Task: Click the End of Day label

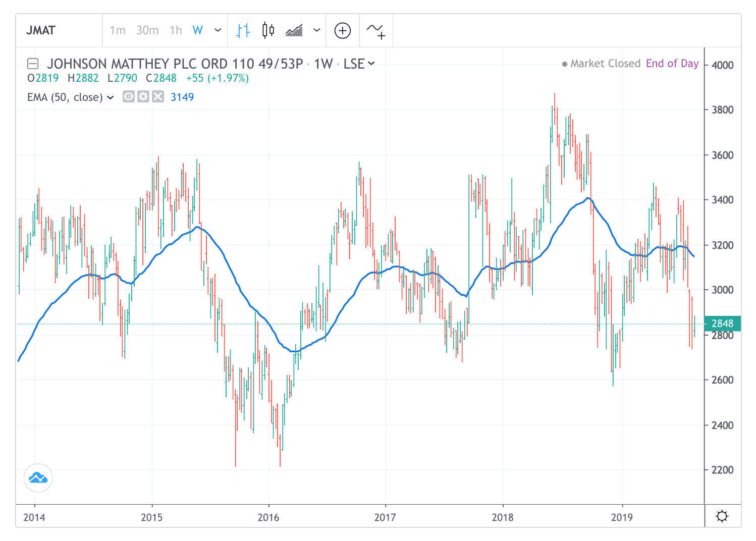Action: (672, 64)
